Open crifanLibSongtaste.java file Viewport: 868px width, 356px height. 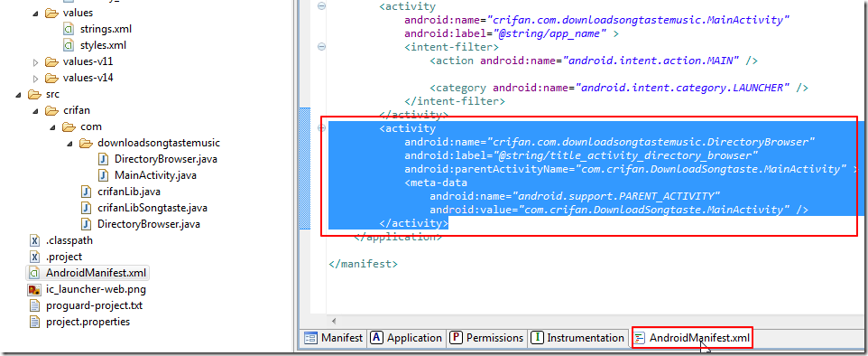click(152, 209)
